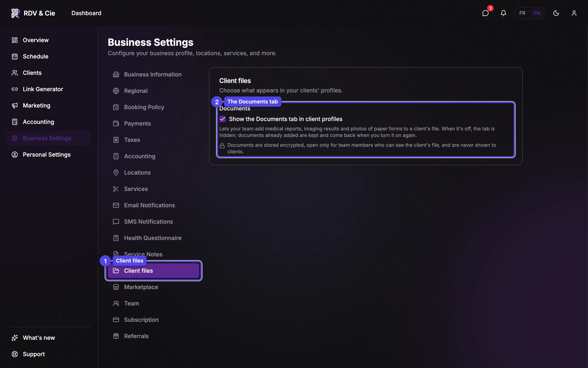588x368 pixels.
Task: Open SMS Notifications settings
Action: pyautogui.click(x=154, y=222)
